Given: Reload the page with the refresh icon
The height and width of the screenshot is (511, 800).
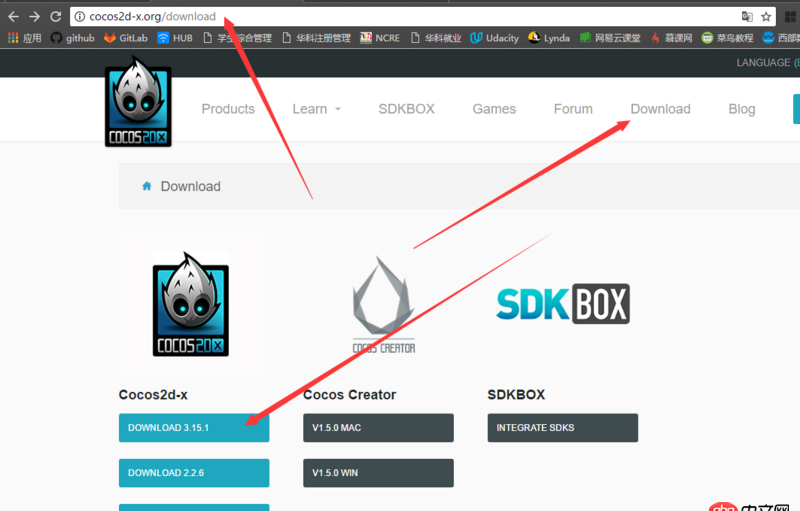Looking at the screenshot, I should coord(56,17).
